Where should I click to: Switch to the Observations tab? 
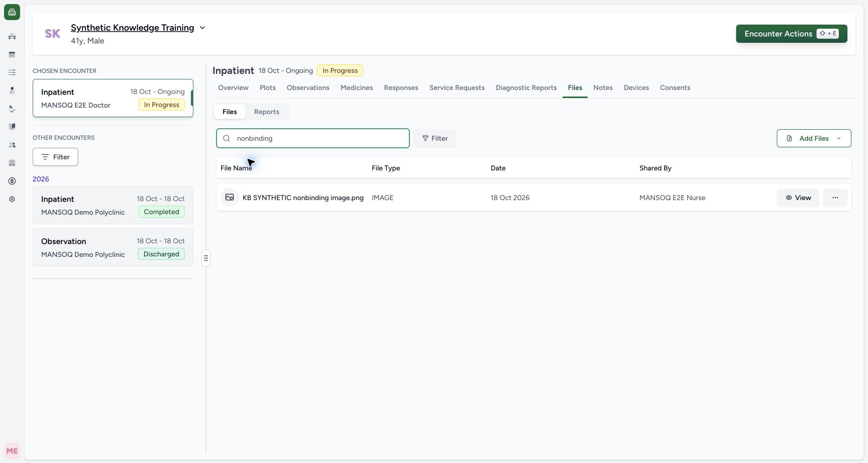[308, 87]
